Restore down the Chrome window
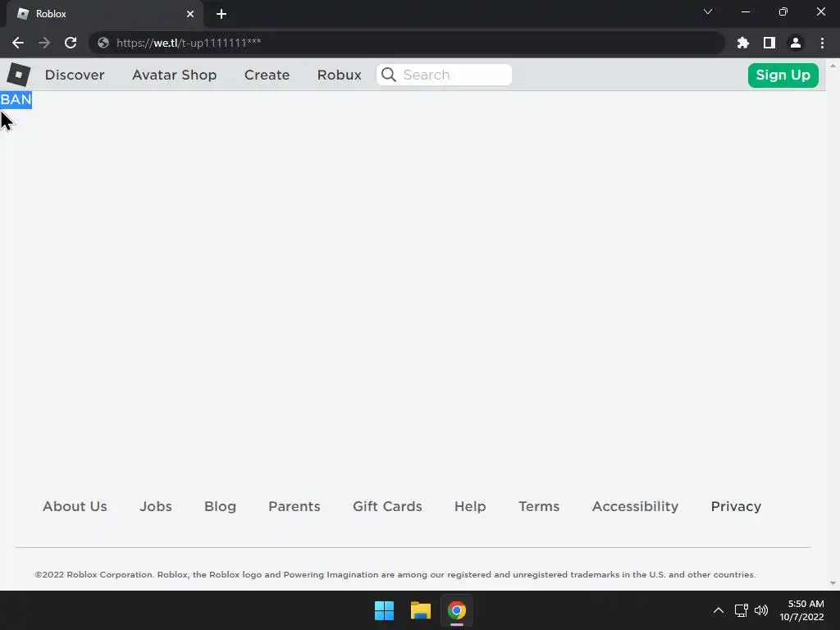Screen dimensions: 840x630 tap(783, 11)
